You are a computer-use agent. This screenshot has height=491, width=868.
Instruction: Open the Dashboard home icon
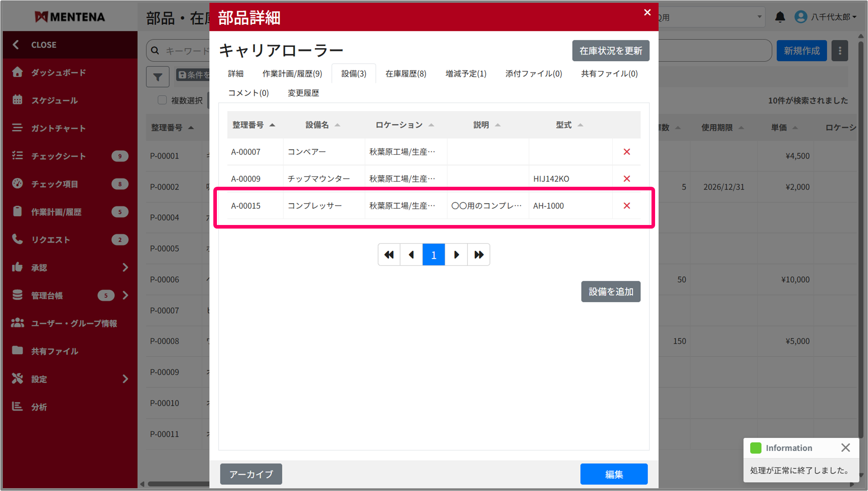click(18, 72)
